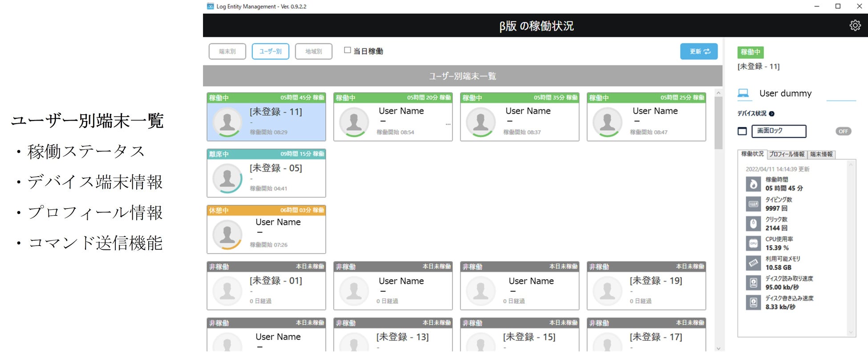Click the 稼働開始 08:47 text
The width and height of the screenshot is (868, 358).
coord(649,132)
